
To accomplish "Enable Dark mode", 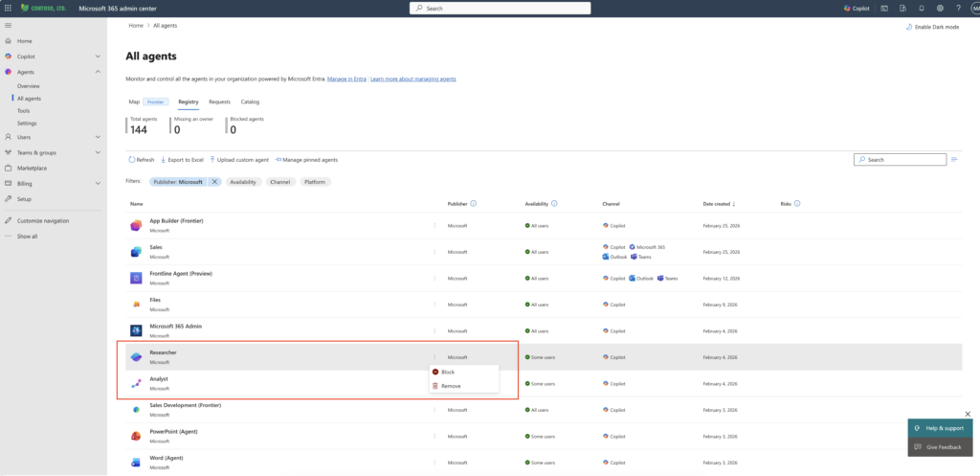I will tap(931, 27).
